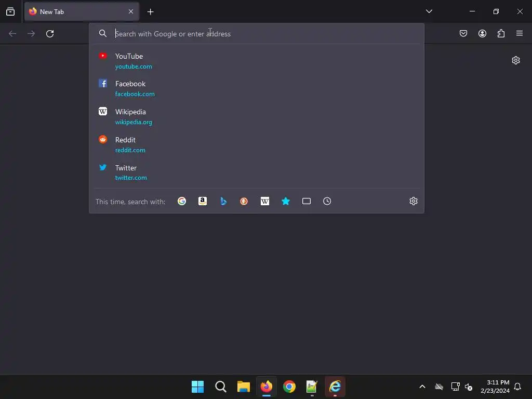Personalize new tab gear icon
This screenshot has height=399, width=532.
tap(516, 60)
